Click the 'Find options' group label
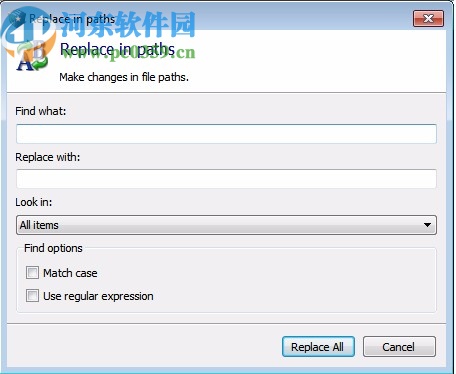 point(53,248)
